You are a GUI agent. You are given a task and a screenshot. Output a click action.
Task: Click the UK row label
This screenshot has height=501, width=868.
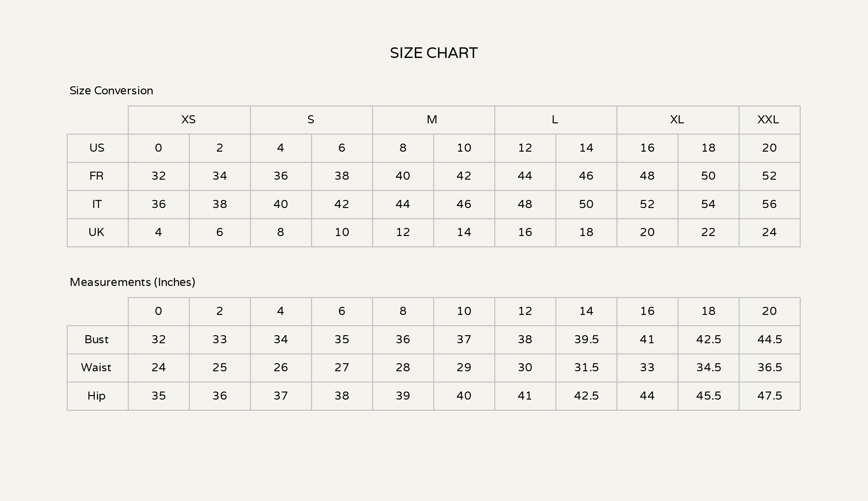tap(96, 232)
